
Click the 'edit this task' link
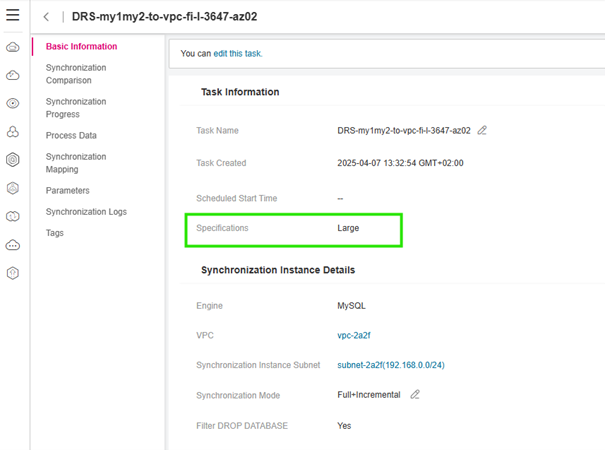click(x=237, y=53)
